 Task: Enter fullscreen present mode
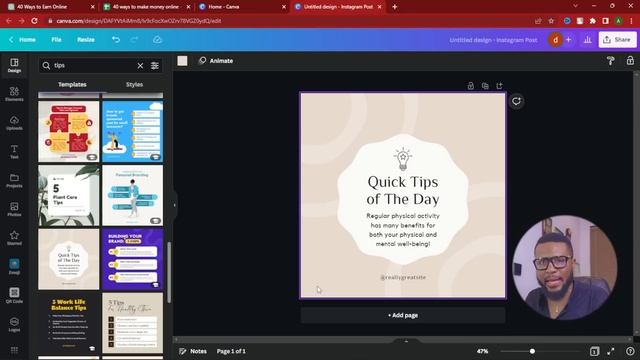[611, 351]
